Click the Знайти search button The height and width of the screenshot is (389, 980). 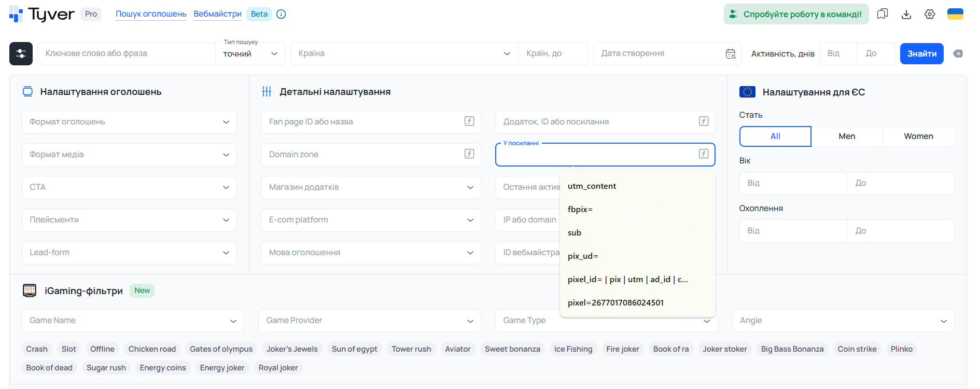point(922,53)
